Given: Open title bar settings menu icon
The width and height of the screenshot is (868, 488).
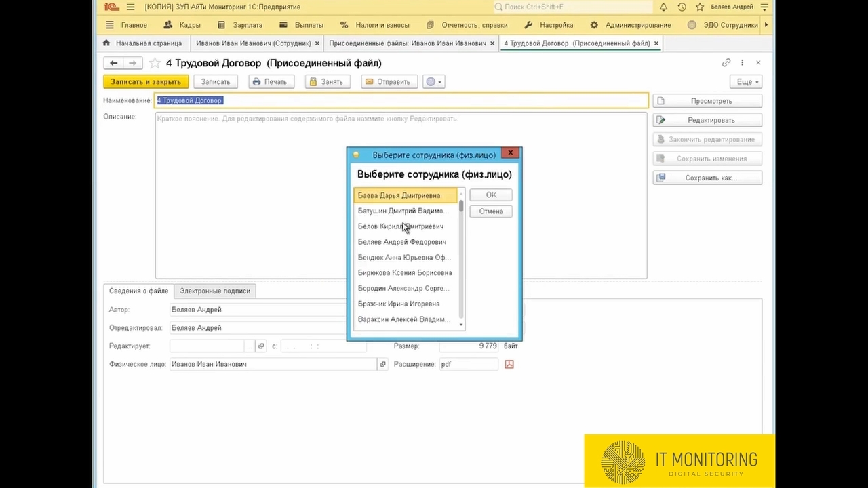Looking at the screenshot, I should 764,7.
